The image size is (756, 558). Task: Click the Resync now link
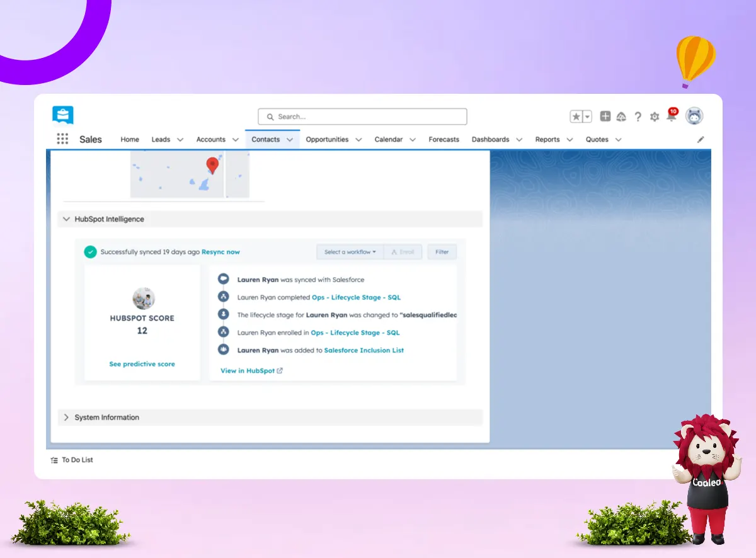click(x=220, y=252)
